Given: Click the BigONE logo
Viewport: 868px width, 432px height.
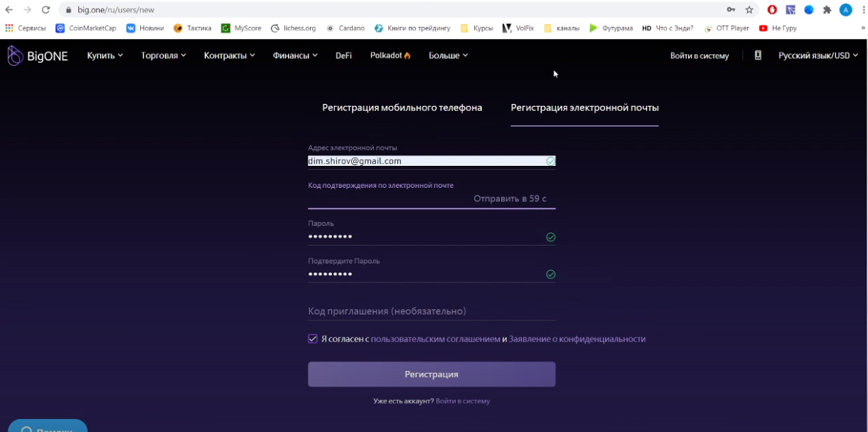Looking at the screenshot, I should [x=38, y=56].
